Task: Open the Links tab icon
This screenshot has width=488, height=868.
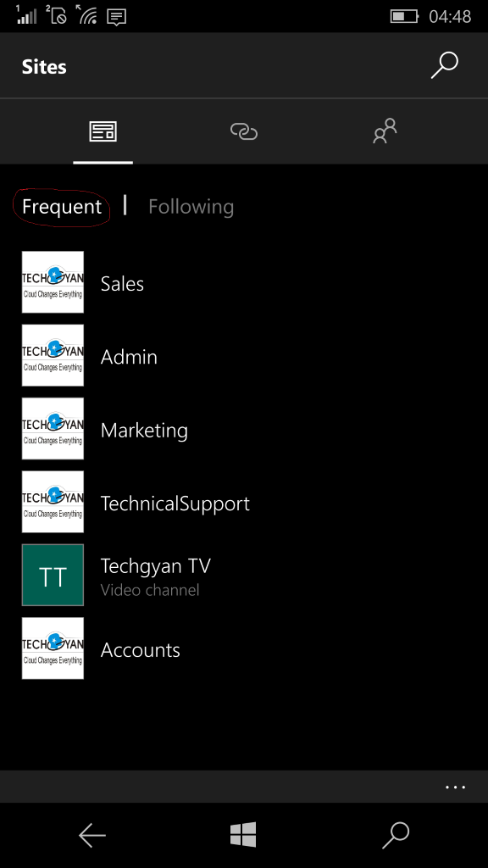Action: pyautogui.click(x=244, y=131)
